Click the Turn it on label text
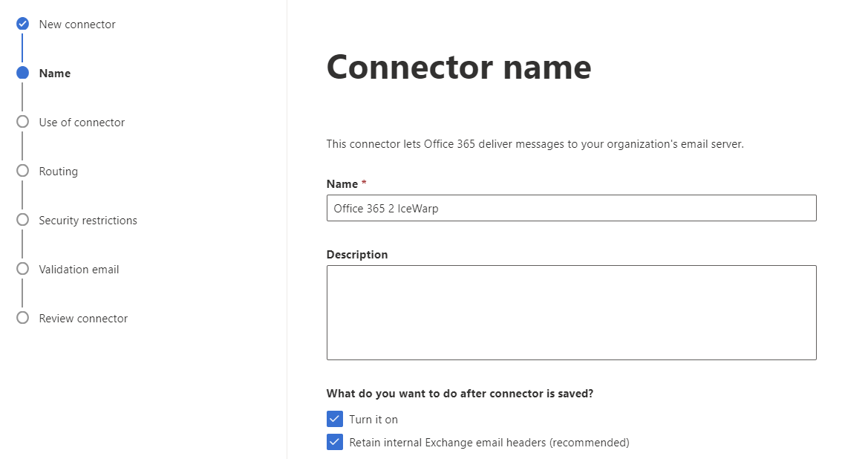 [x=373, y=420]
